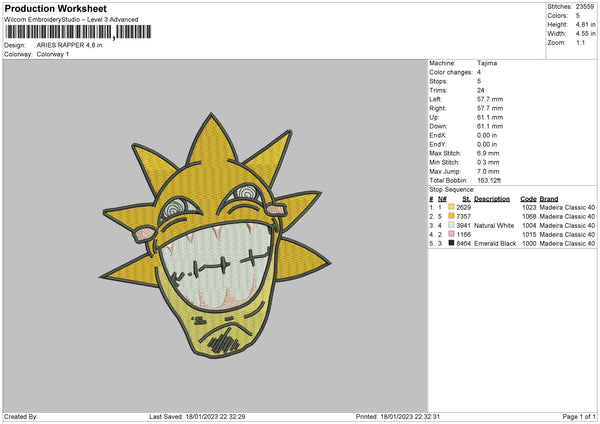Click the Width value 4.55 in
The image size is (600, 424).
coord(585,34)
